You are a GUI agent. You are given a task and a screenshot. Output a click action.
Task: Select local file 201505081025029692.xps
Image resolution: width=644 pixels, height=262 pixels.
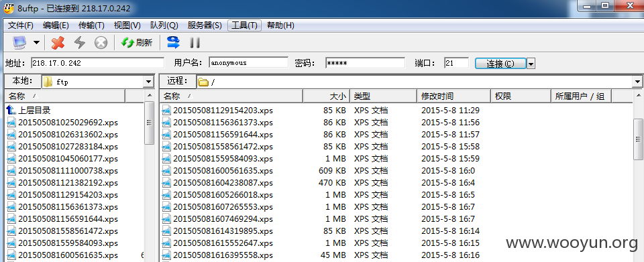68,122
